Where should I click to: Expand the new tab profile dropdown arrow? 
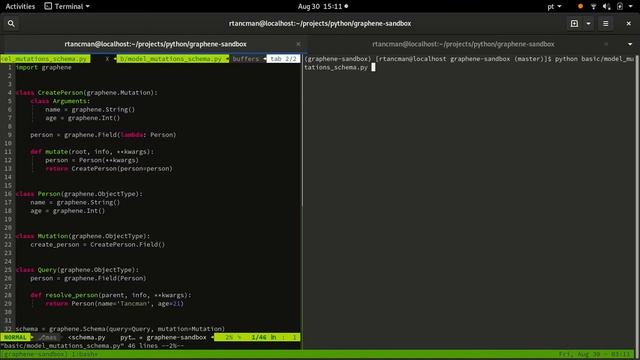[588, 24]
